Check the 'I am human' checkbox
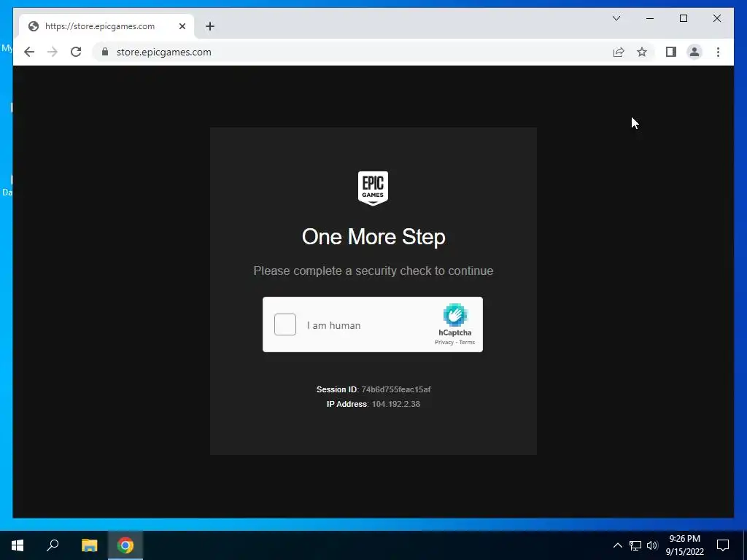This screenshot has height=560, width=747. (x=285, y=324)
